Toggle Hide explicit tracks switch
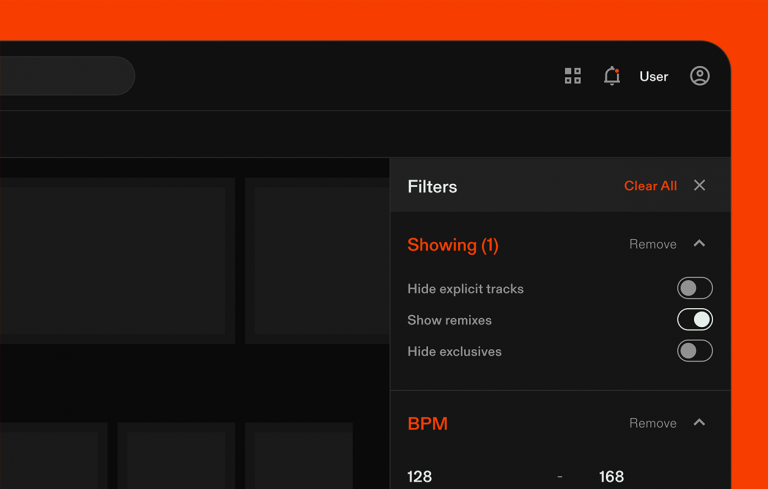 (x=694, y=288)
